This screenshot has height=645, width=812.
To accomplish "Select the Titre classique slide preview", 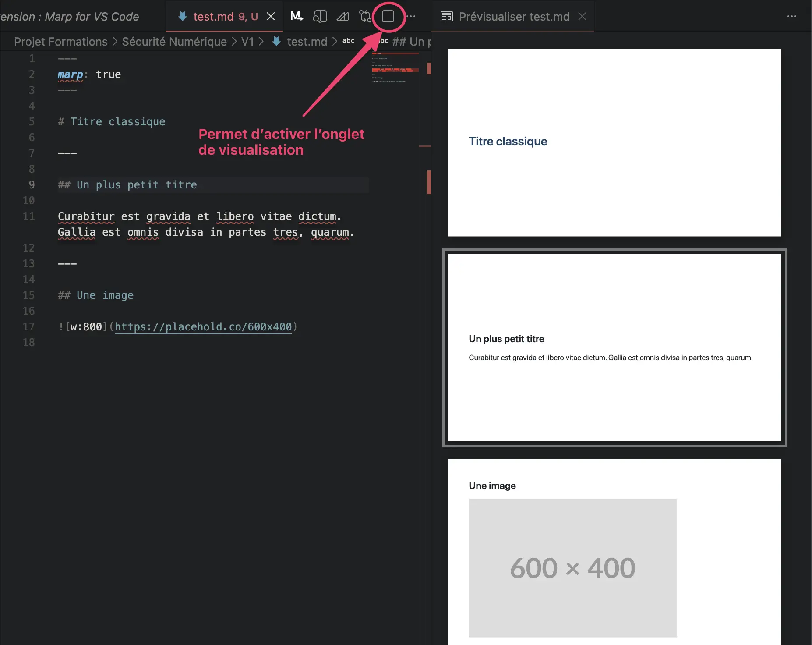I will [614, 142].
